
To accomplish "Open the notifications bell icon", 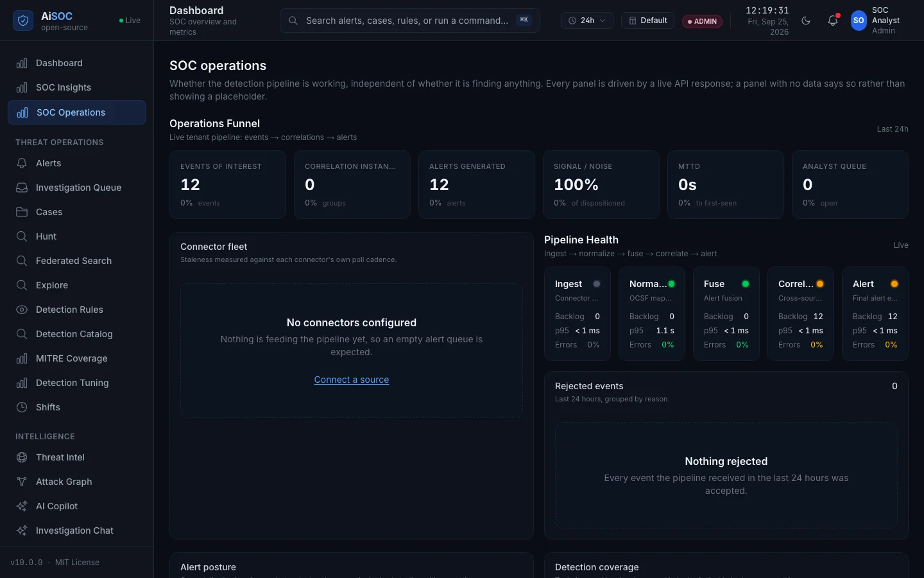I will click(833, 21).
